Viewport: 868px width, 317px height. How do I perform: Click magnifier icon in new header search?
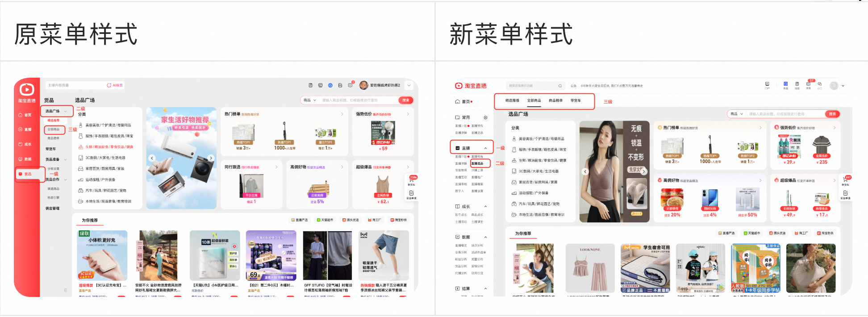click(560, 86)
